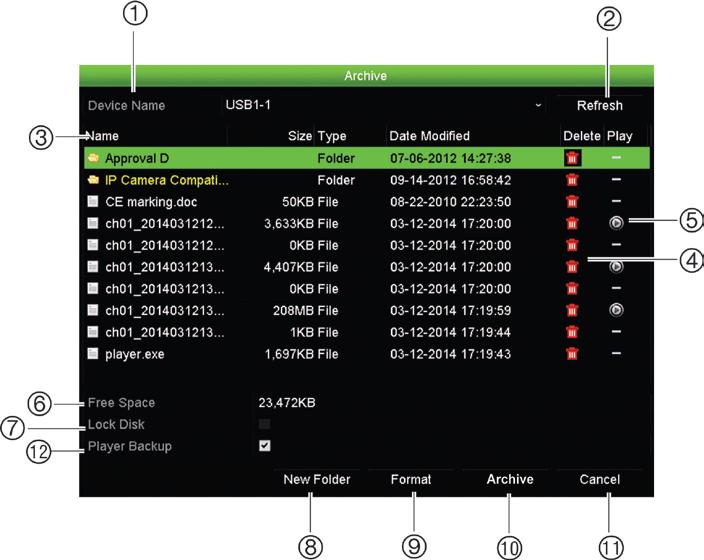704x560 pixels.
Task: Enable the Lock Disk checkbox
Action: click(264, 424)
